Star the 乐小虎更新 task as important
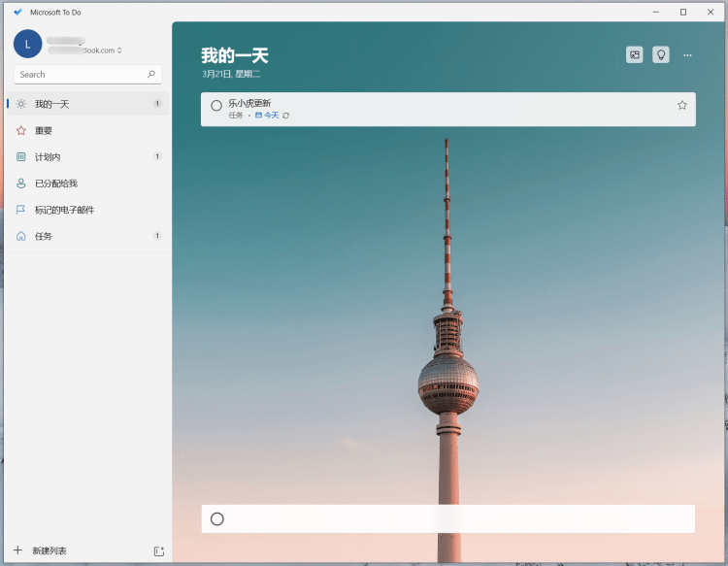Screen dimensions: 728x566 [x=682, y=106]
